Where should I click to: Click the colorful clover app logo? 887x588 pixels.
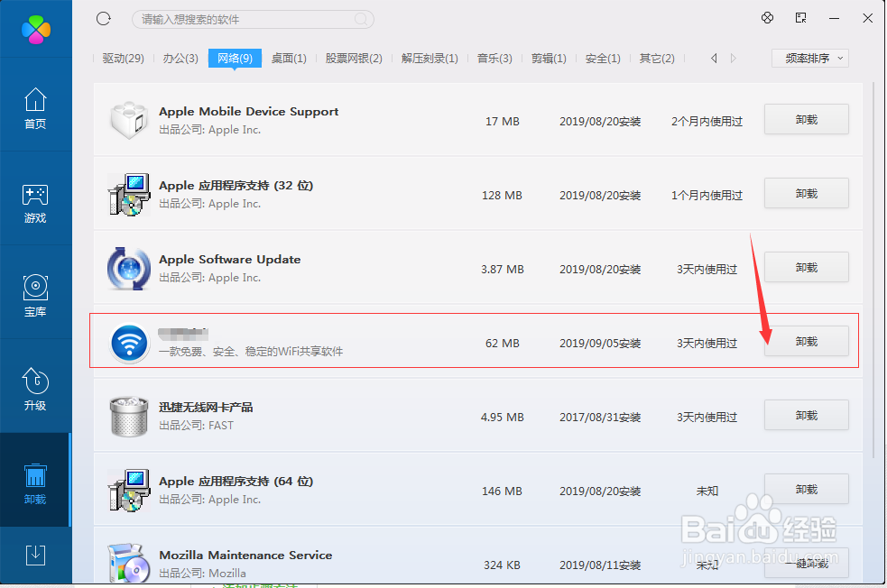(x=35, y=30)
